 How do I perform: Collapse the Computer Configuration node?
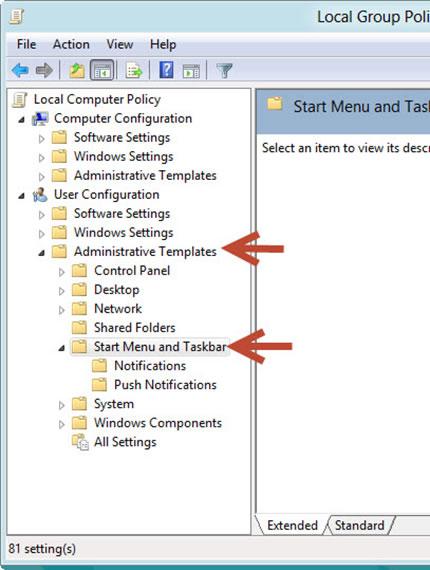(x=22, y=120)
